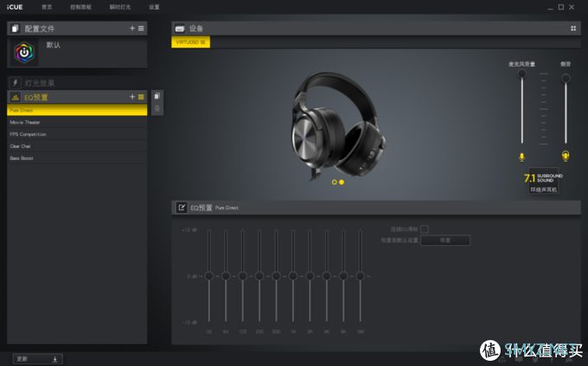Toggle the microphone mute icon
Viewport: 588px width, 366px height.
pyautogui.click(x=521, y=157)
